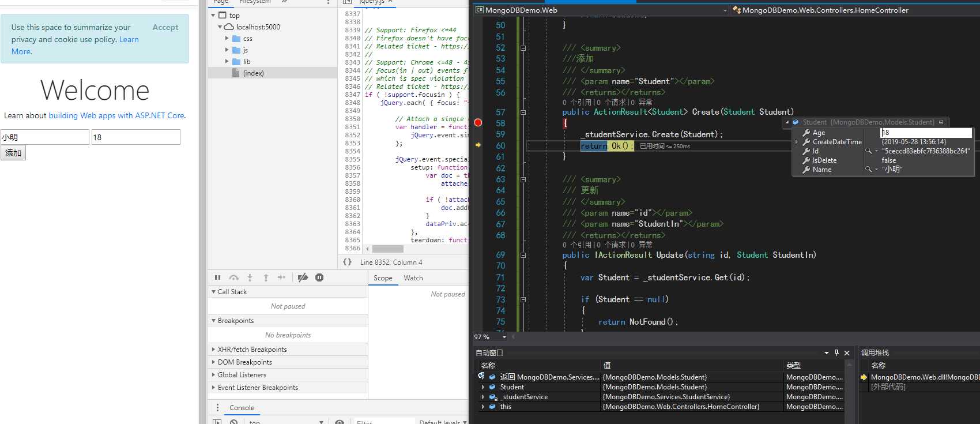
Task: Collapse the Breakpoints section
Action: click(213, 321)
